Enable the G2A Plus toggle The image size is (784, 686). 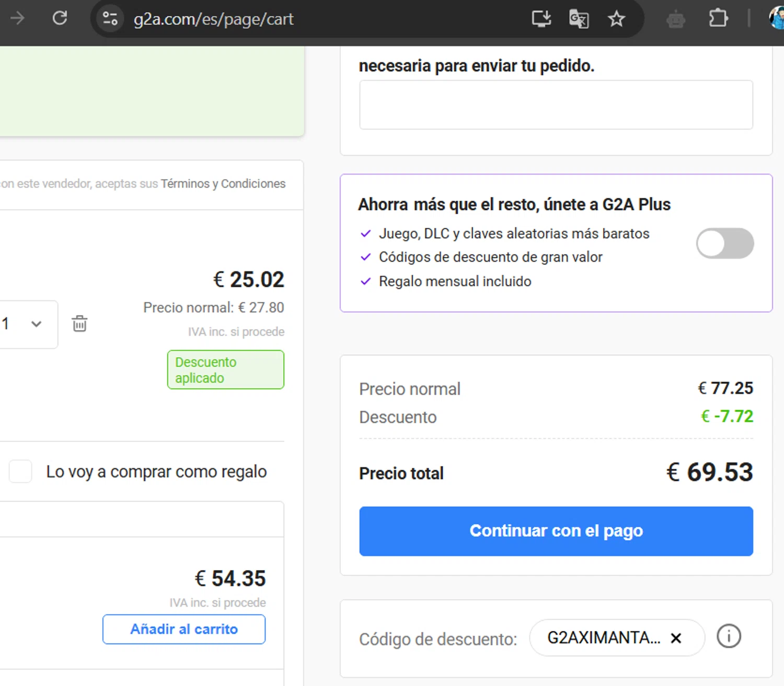click(724, 243)
